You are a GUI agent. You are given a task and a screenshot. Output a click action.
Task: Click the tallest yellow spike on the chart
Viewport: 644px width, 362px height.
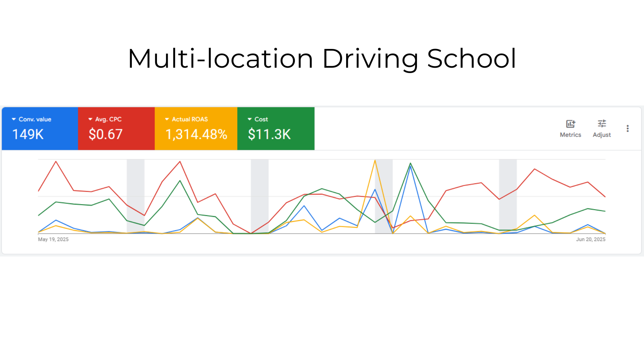pos(375,161)
